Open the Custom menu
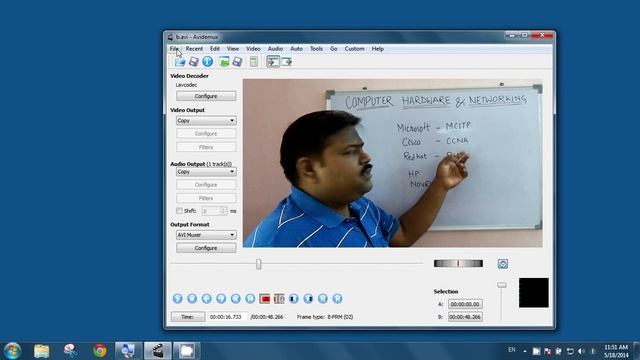This screenshot has width=640, height=360. pyautogui.click(x=354, y=49)
